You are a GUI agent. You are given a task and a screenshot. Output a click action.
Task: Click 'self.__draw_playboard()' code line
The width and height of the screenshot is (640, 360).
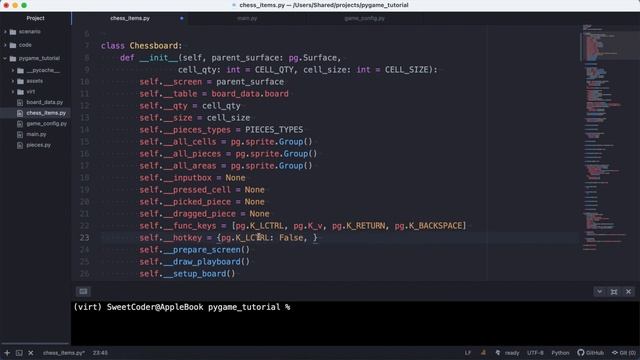point(194,262)
